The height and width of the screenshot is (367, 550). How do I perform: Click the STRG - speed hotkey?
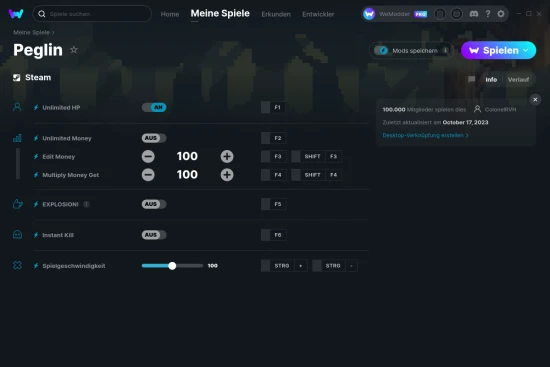[x=335, y=266]
